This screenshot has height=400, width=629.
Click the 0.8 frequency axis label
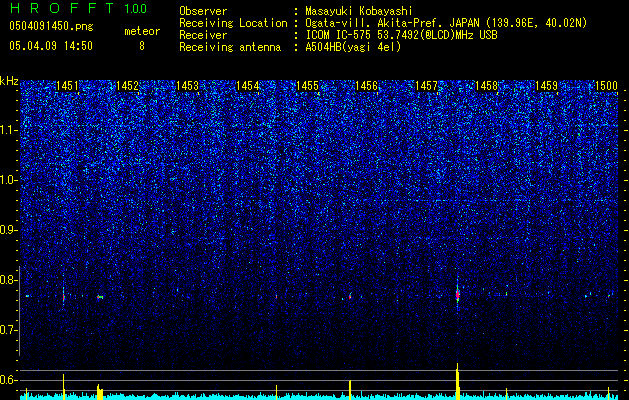[9, 280]
